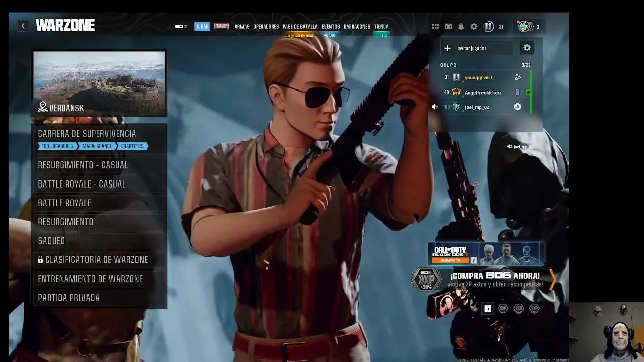Open the camera/streaming icon in top bar
The width and height of the screenshot is (644, 362).
pos(448,27)
